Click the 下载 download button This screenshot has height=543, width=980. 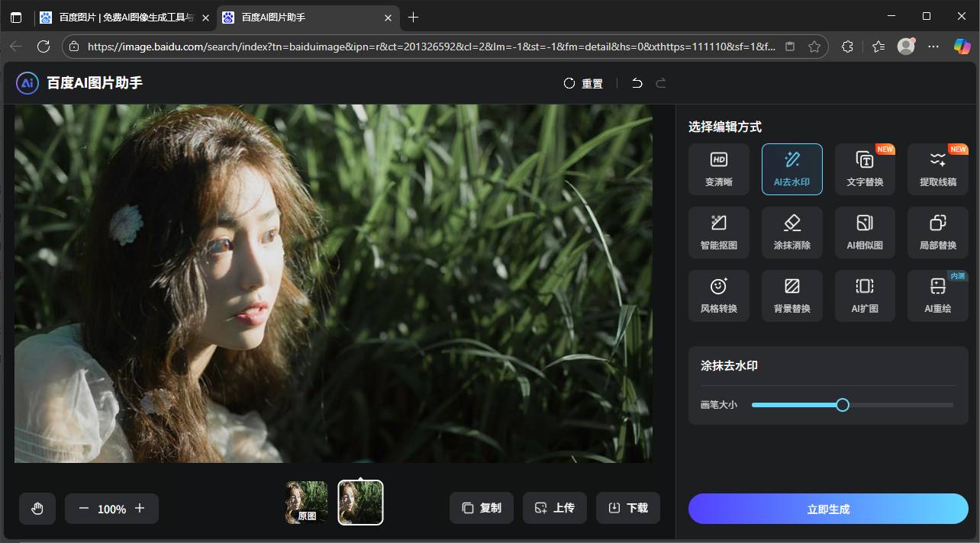coord(627,508)
